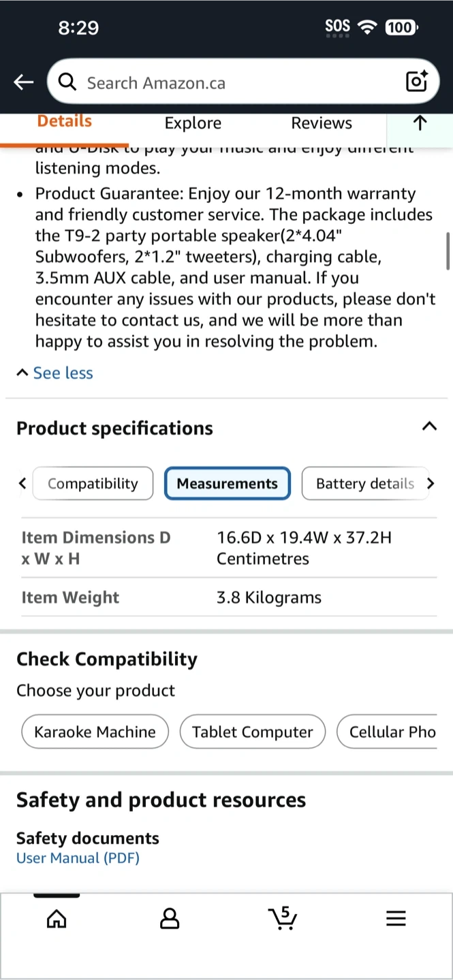Collapse description with See less
453x980 pixels.
pos(55,373)
